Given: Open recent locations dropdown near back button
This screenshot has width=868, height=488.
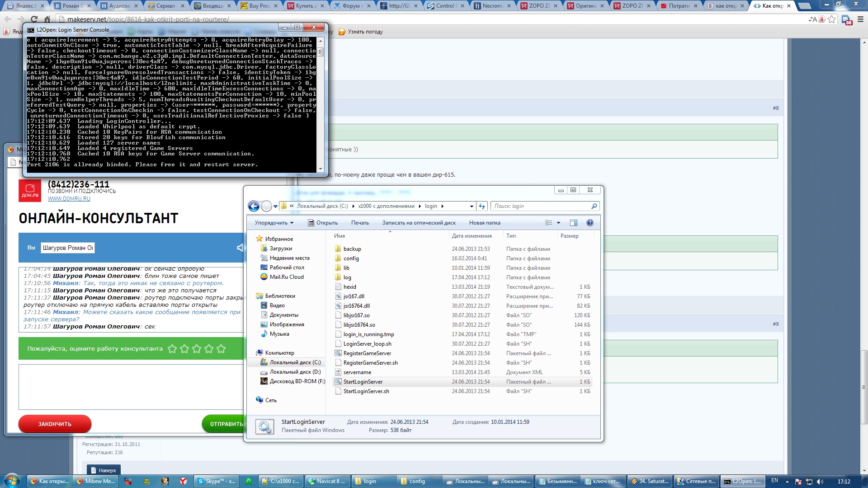Looking at the screenshot, I should point(275,206).
